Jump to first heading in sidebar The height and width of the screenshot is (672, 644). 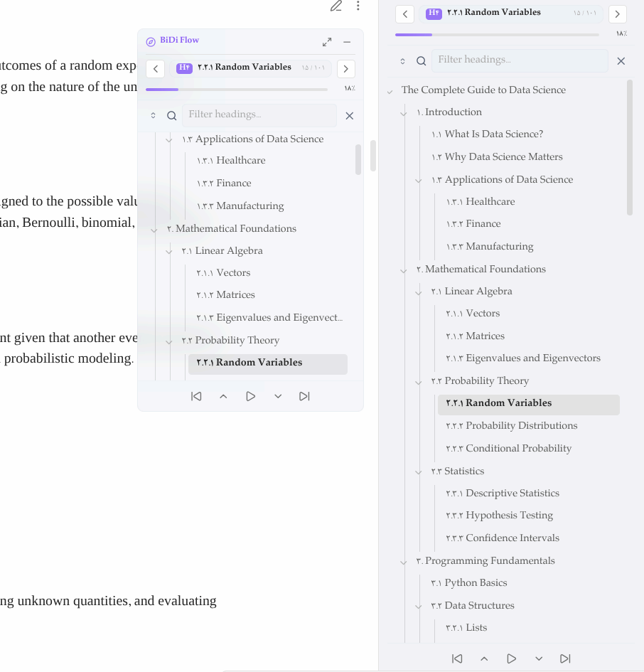[x=457, y=658]
